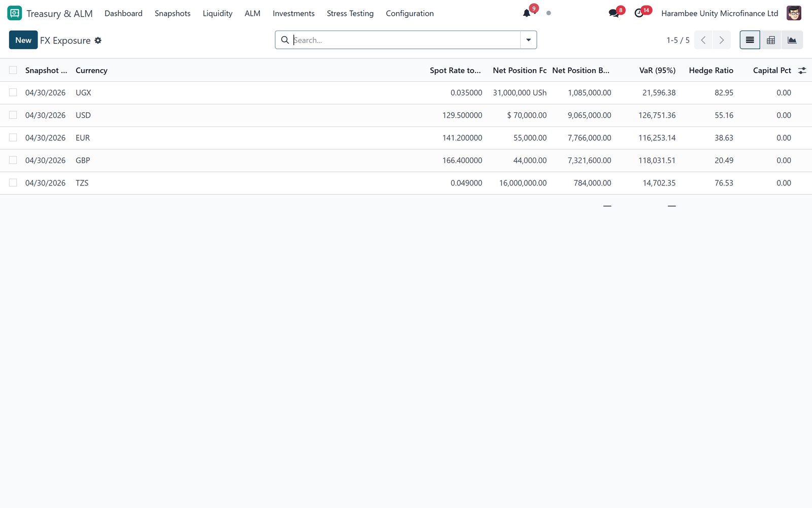
Task: Go to the previous page of records
Action: click(x=703, y=40)
